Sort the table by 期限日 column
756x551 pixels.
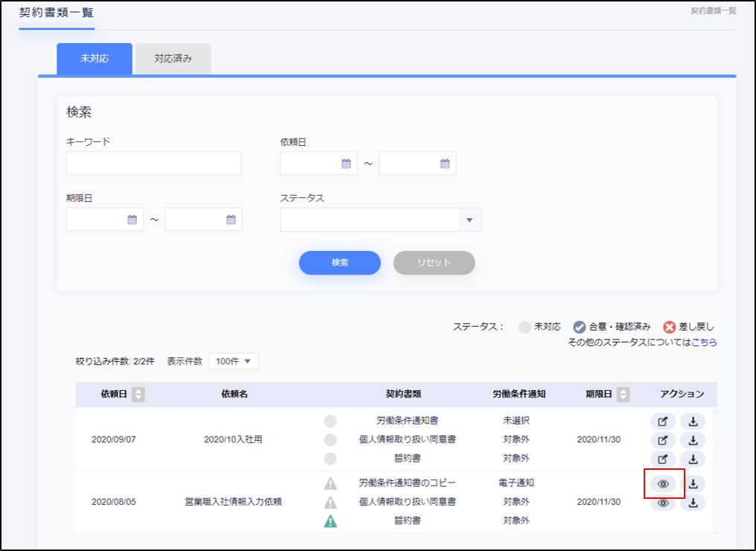click(x=624, y=394)
